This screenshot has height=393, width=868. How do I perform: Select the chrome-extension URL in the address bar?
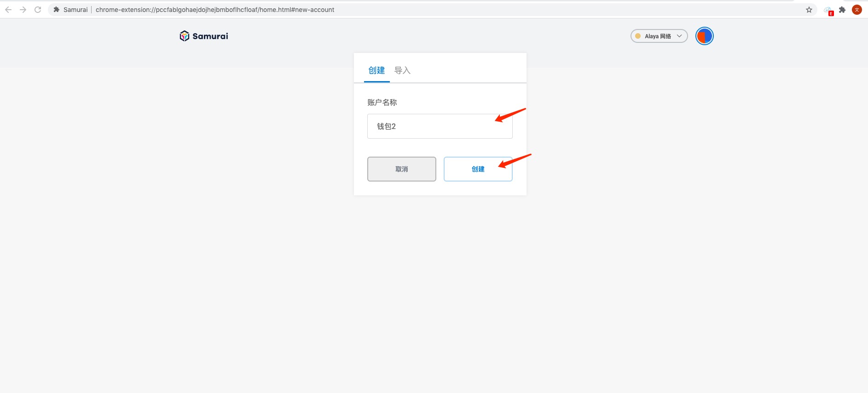(214, 10)
